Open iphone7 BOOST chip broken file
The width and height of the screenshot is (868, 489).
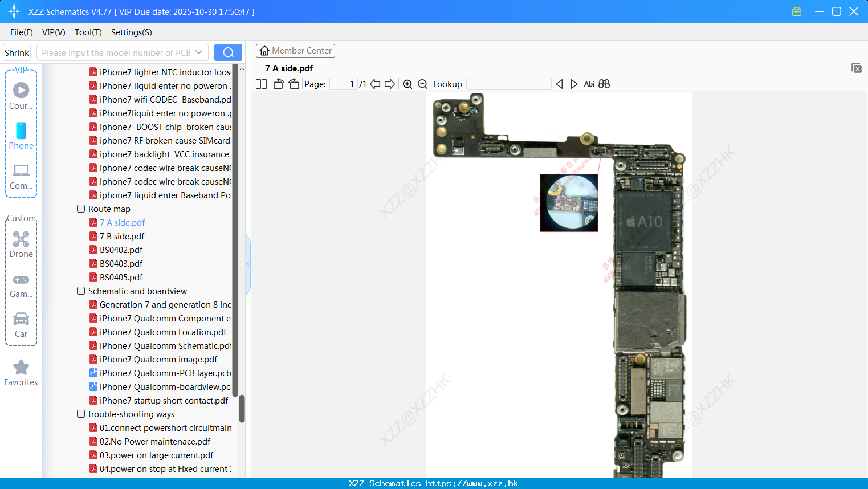[165, 127]
